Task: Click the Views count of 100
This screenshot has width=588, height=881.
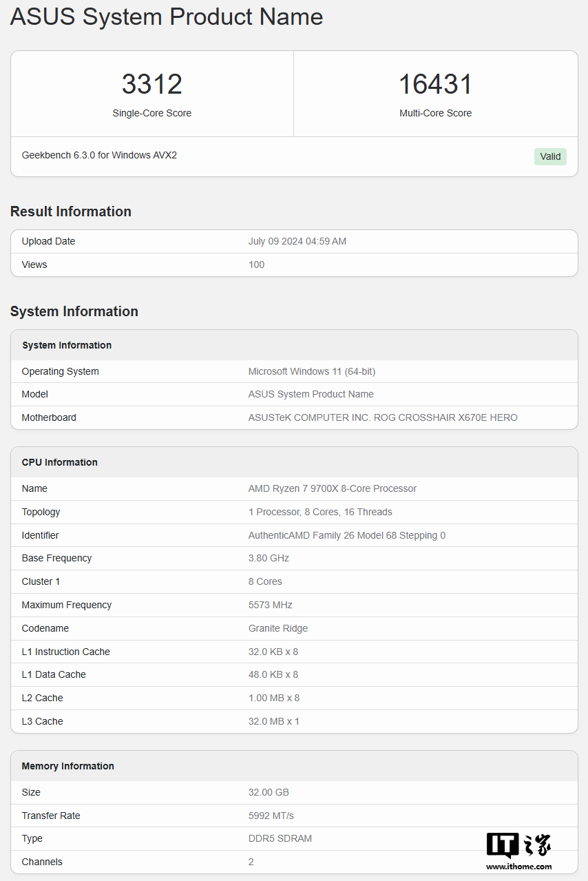Action: point(256,265)
